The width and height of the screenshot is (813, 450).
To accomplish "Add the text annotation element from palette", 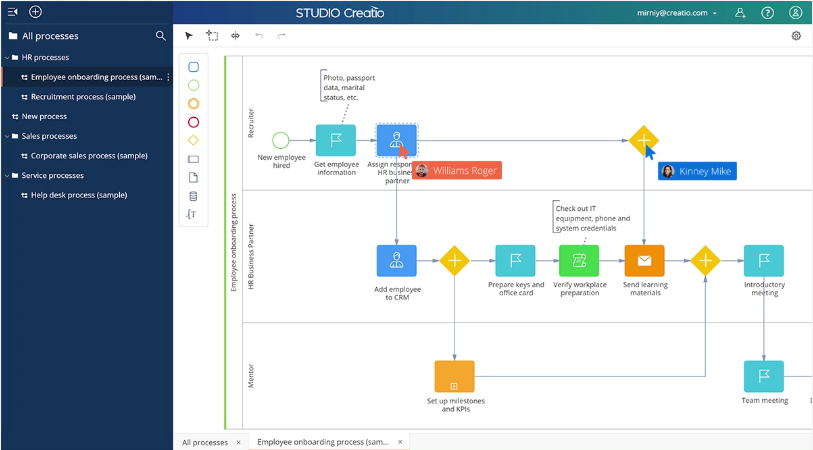I will [193, 214].
